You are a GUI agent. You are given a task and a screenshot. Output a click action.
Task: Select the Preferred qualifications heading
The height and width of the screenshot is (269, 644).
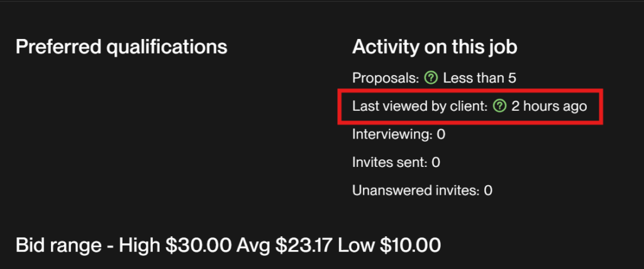click(121, 47)
